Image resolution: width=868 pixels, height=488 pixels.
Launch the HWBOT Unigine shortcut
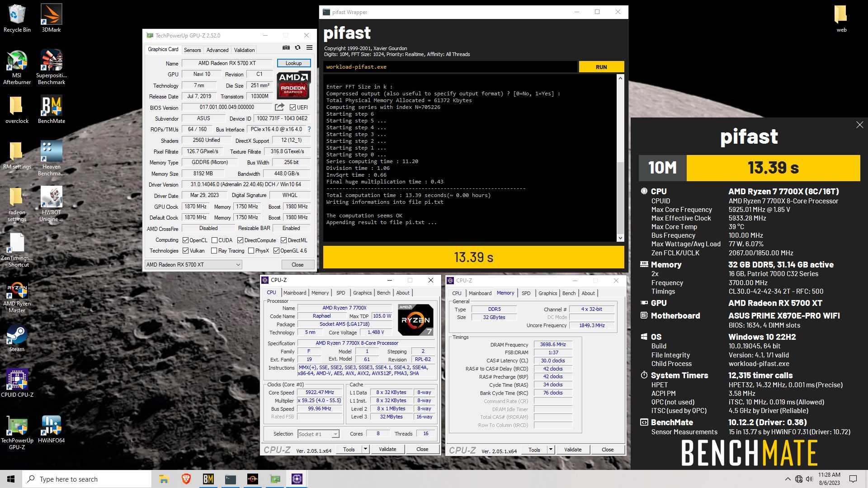(51, 204)
